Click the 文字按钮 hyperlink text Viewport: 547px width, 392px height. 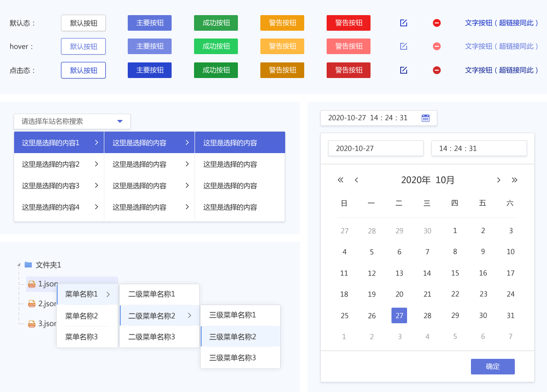502,22
